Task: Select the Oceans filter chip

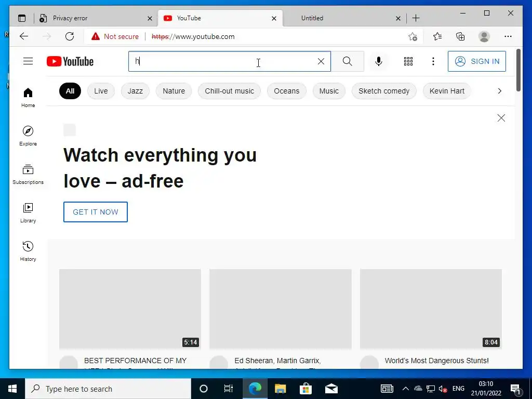Action: [287, 91]
